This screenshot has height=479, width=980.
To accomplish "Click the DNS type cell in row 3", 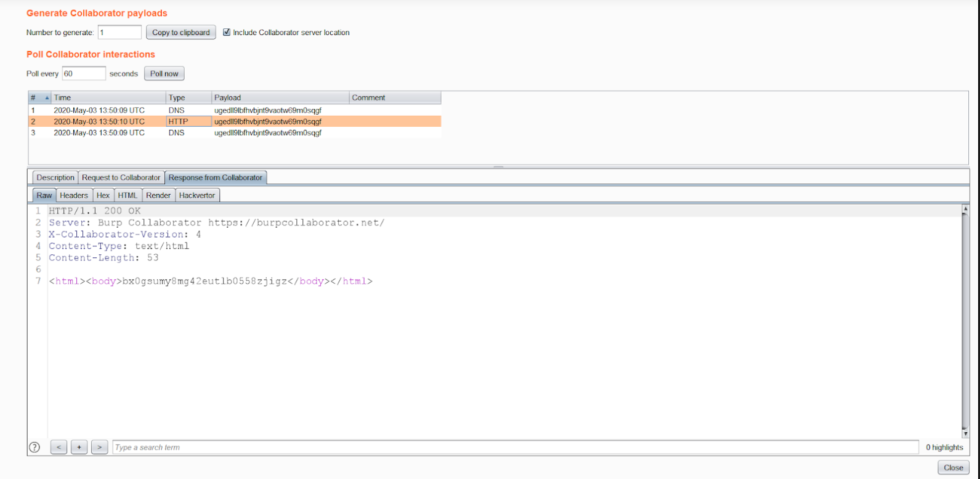I will [188, 132].
